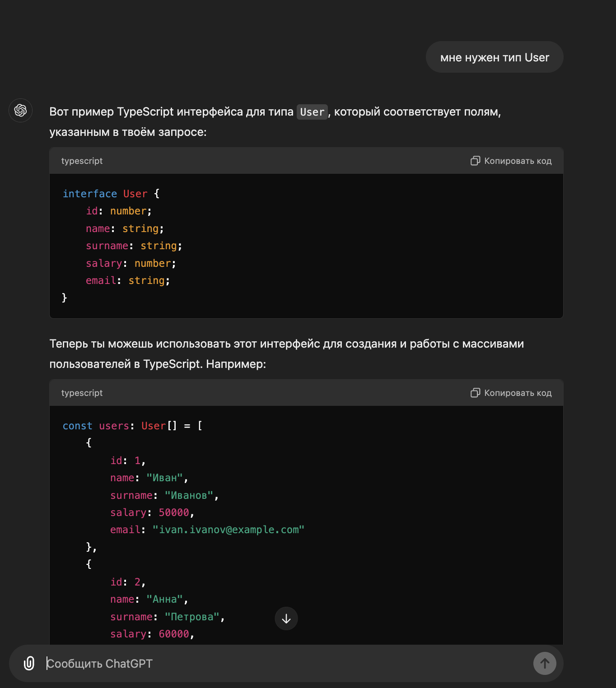Click the "interface User {" code line

(x=111, y=194)
